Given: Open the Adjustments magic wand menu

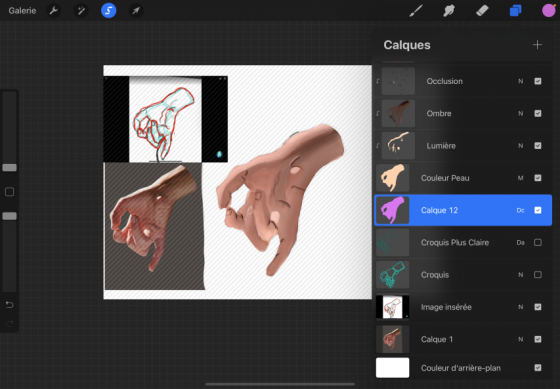Looking at the screenshot, I should coord(81,11).
